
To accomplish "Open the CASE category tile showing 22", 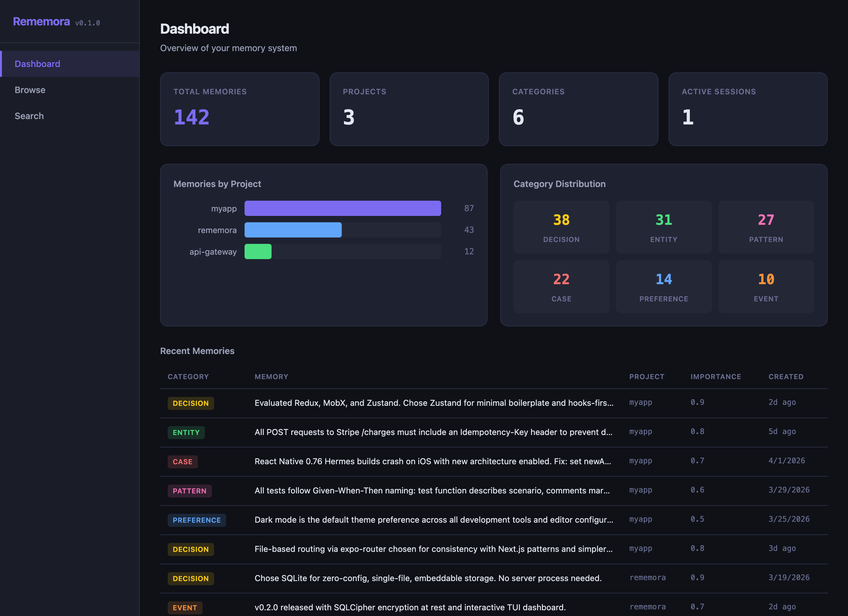I will pyautogui.click(x=561, y=286).
